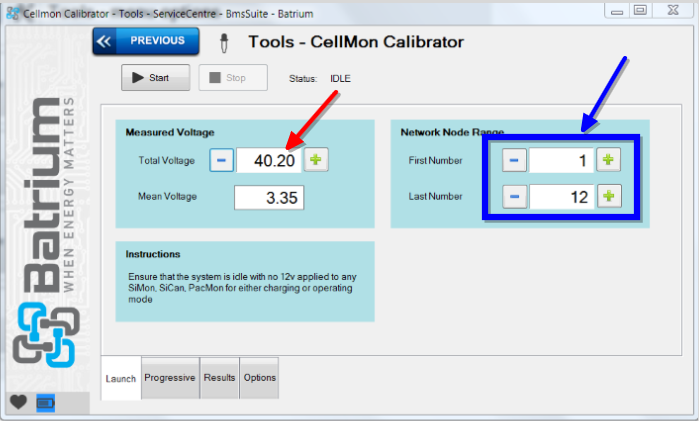Decrease First Number with minus button
This screenshot has height=421, width=699.
pos(514,160)
